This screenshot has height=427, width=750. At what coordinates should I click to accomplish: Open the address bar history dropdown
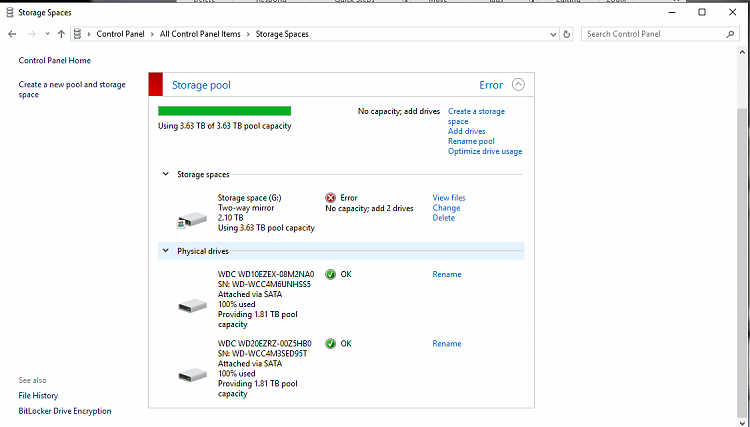click(553, 34)
